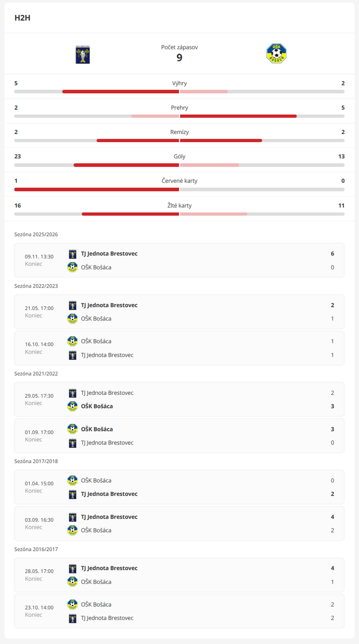Open the 21.05. 17:00 match result
This screenshot has height=644, width=359.
coord(179,312)
